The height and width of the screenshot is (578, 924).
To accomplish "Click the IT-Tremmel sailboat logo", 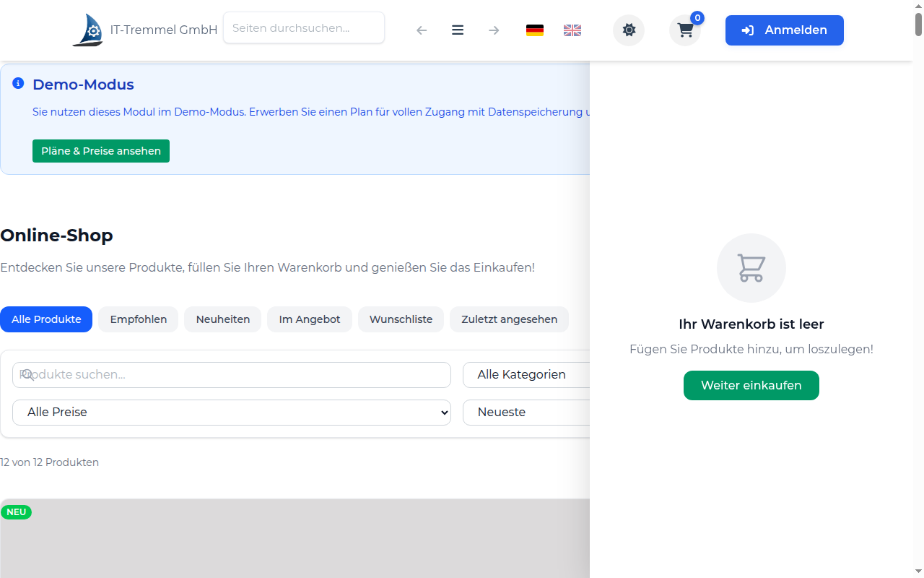I will pos(87,30).
